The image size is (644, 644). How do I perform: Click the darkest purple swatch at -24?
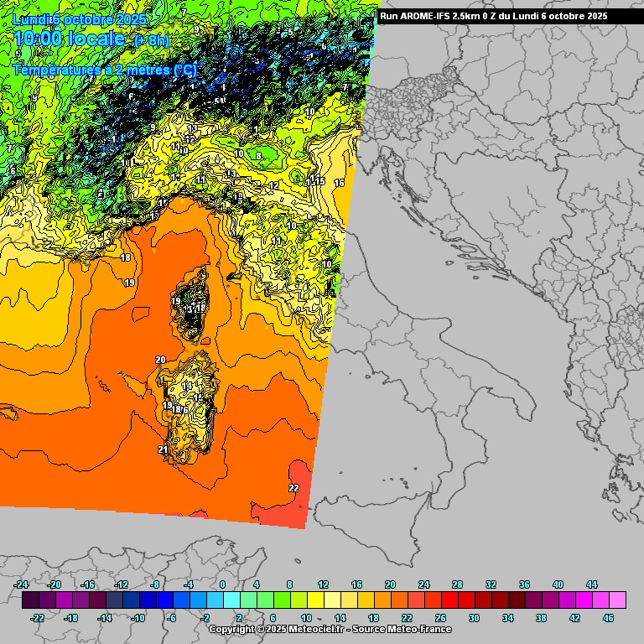pyautogui.click(x=30, y=600)
